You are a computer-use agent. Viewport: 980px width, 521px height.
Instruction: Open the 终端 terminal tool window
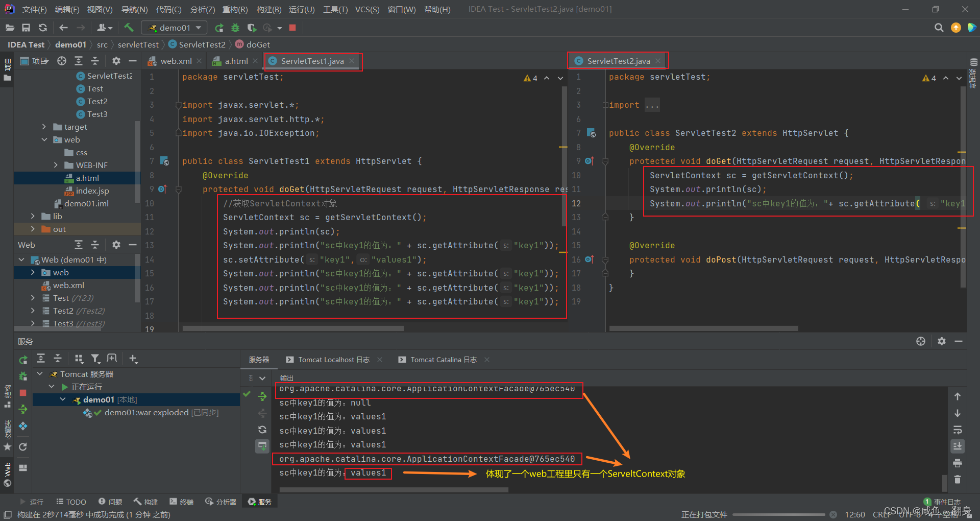click(x=182, y=502)
